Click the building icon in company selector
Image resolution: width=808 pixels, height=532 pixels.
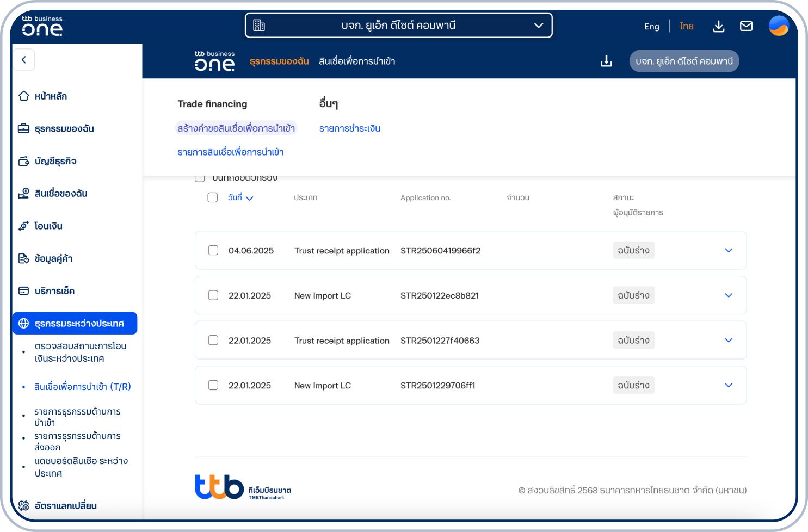coord(259,26)
